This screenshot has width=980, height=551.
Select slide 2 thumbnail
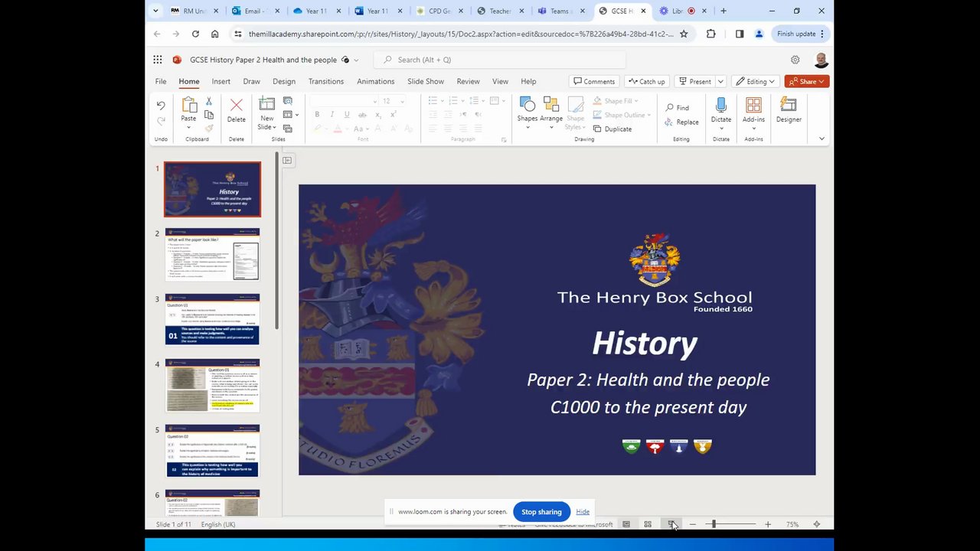(212, 255)
